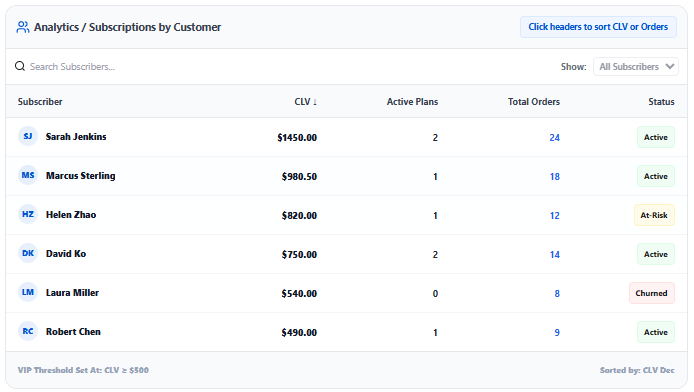Image resolution: width=694 pixels, height=392 pixels.
Task: Click the SJ avatar for Sarah Jenkins
Action: pyautogui.click(x=28, y=136)
